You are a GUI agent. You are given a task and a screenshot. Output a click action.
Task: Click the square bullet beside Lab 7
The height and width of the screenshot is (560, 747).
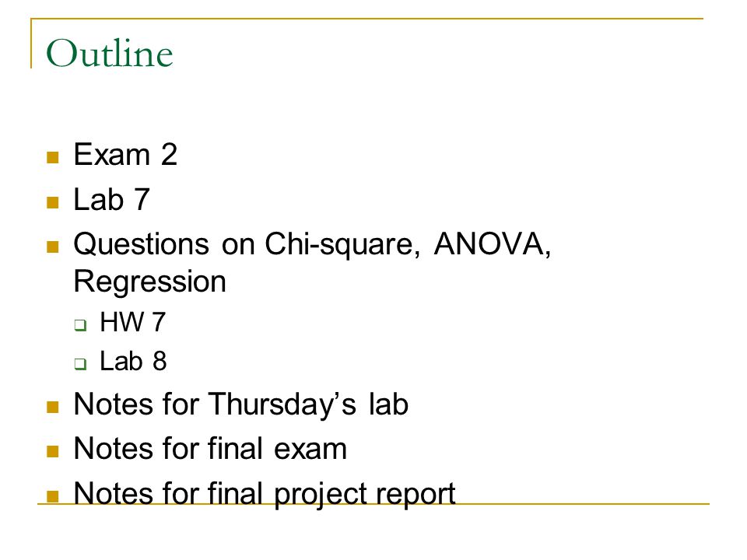53,203
